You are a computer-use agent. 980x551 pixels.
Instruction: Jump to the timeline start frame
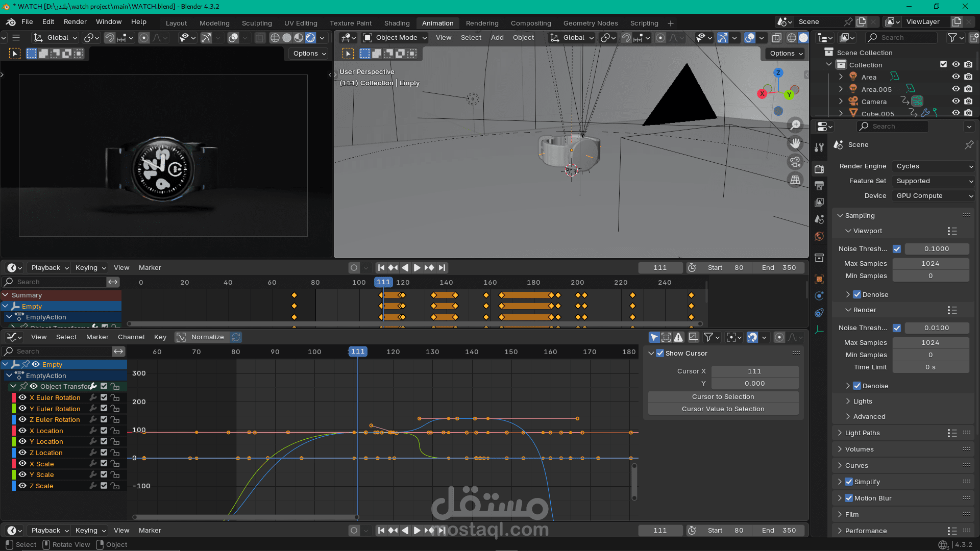381,268
